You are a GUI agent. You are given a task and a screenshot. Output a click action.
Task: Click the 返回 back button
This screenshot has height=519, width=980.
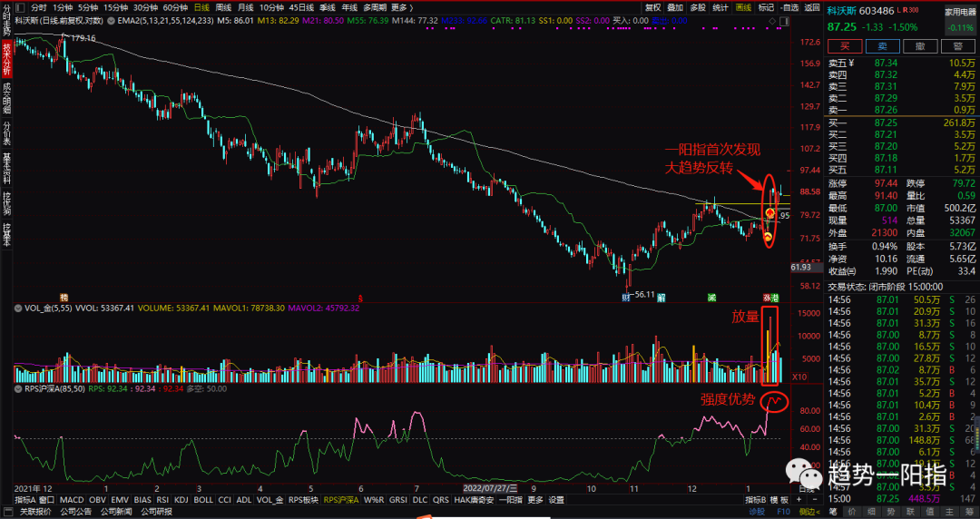(x=812, y=7)
